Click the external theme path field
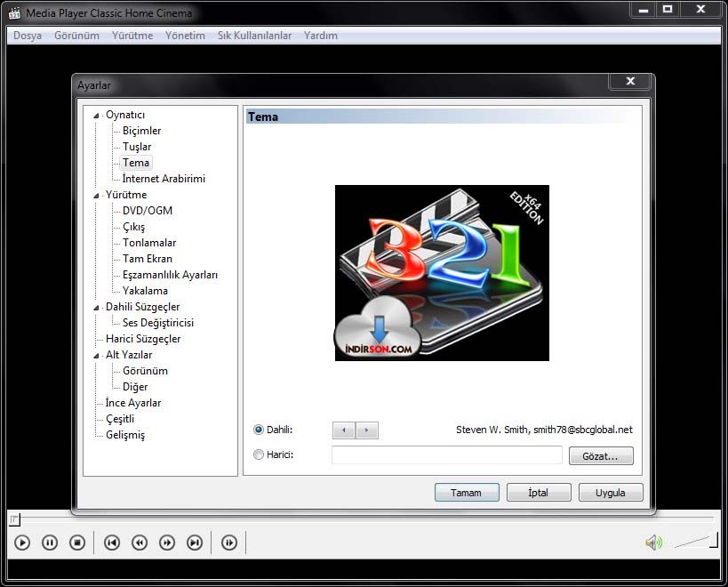 (446, 455)
